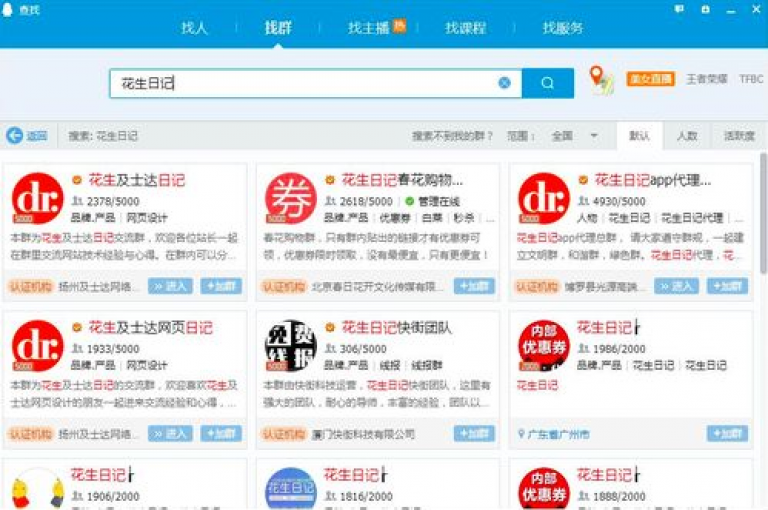Click the 优惠券 tag on 春花购物 card
Screen dimensions: 768x510
coord(396,218)
